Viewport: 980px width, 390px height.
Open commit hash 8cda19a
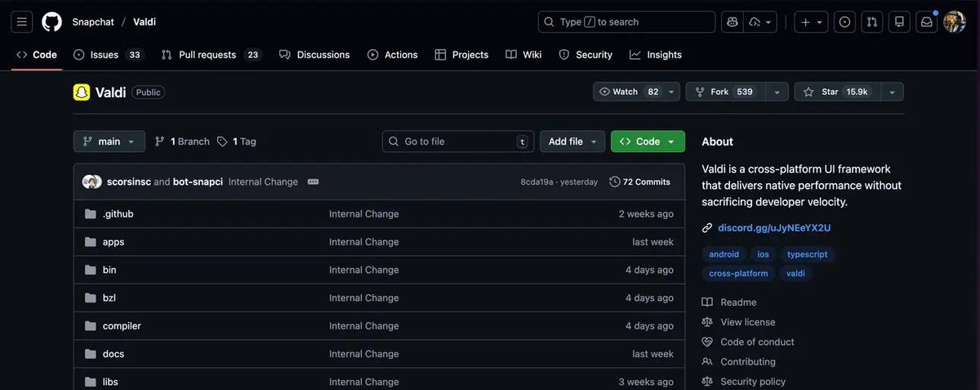click(537, 182)
